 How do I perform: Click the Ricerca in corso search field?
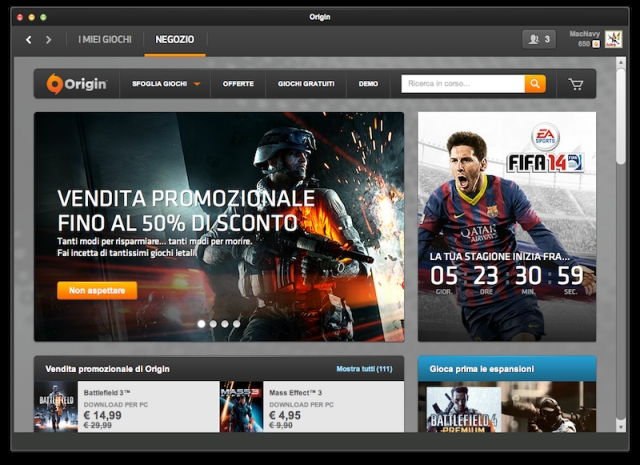(462, 84)
